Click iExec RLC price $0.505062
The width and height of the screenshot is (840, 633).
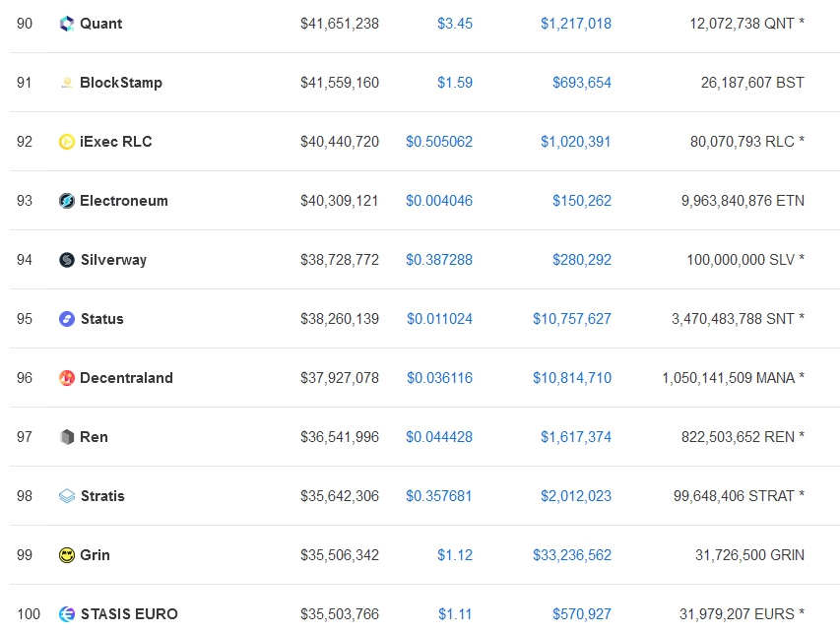pos(439,142)
